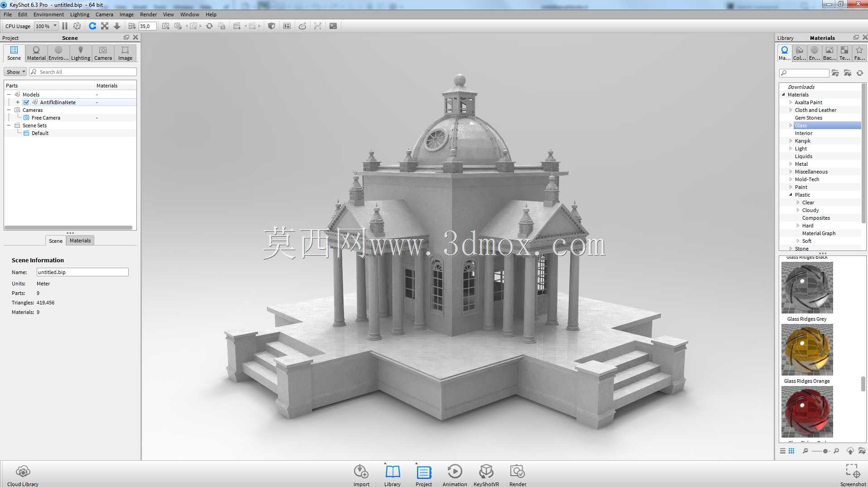
Task: Open the Image tab in Project panel
Action: point(125,53)
